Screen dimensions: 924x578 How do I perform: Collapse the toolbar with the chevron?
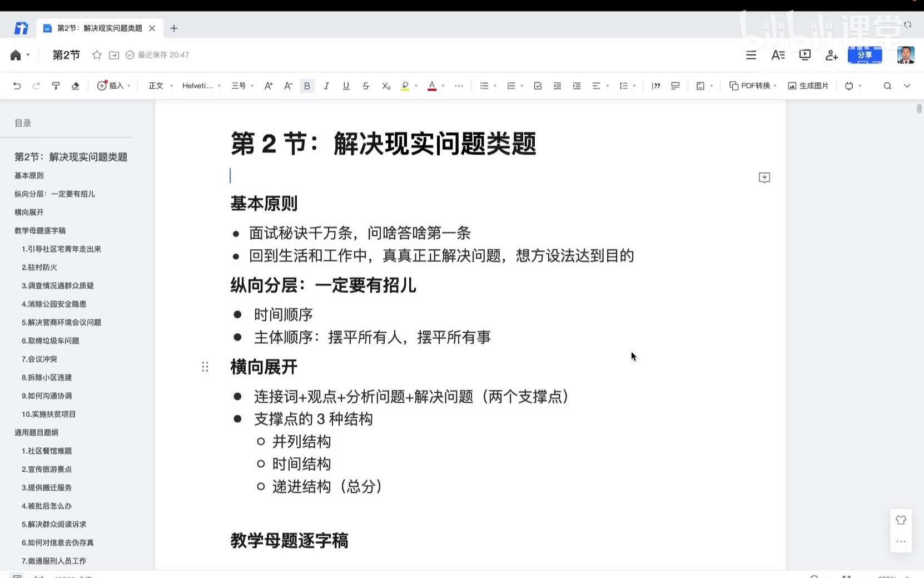(x=907, y=86)
